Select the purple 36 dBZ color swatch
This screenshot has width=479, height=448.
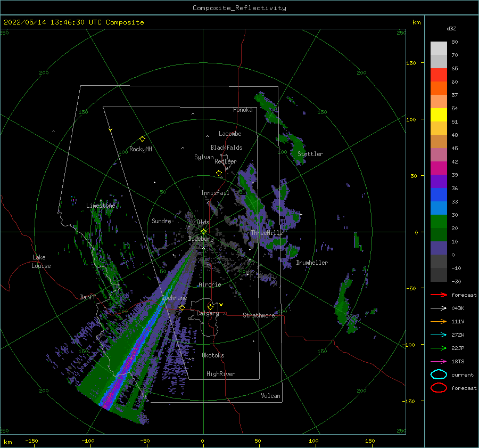click(439, 181)
